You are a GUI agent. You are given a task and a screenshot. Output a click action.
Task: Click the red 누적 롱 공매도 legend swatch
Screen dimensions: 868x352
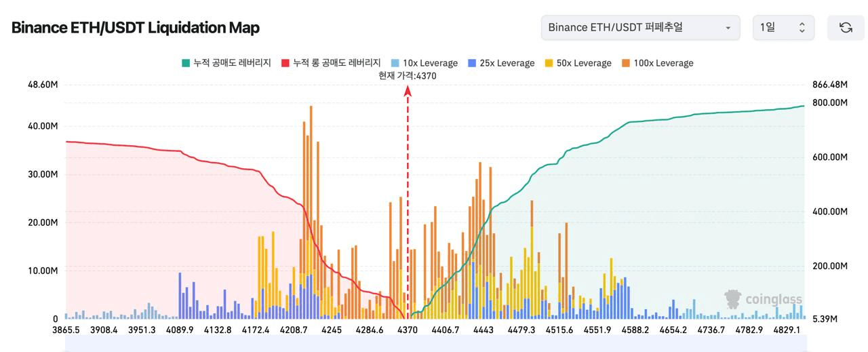pos(285,63)
